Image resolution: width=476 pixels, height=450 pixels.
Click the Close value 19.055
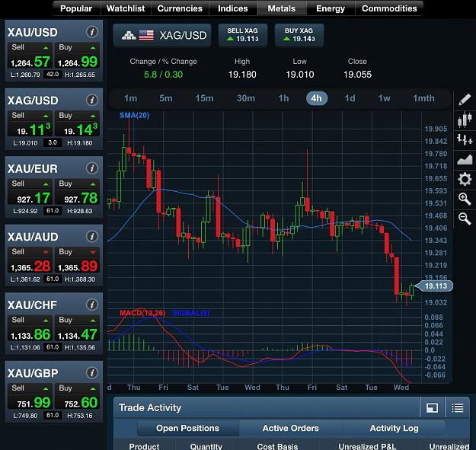point(357,75)
